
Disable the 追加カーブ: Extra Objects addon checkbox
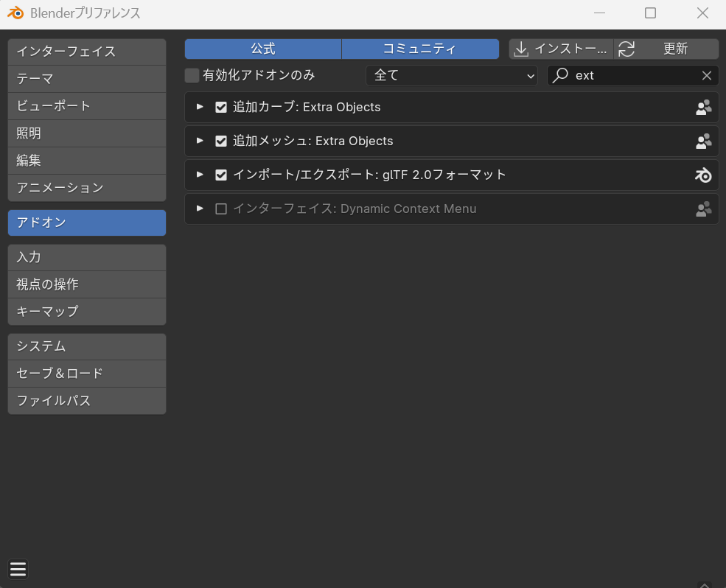(221, 108)
